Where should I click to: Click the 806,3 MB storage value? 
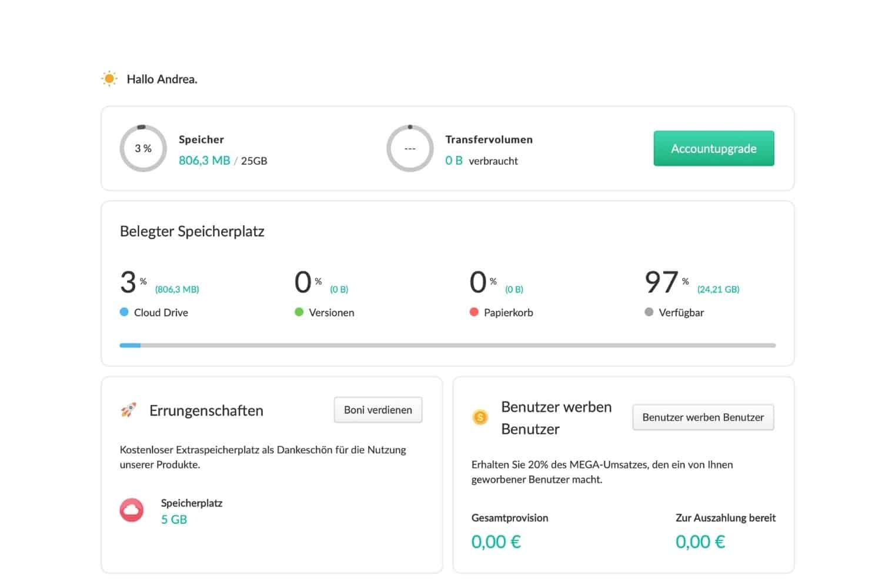(x=205, y=161)
